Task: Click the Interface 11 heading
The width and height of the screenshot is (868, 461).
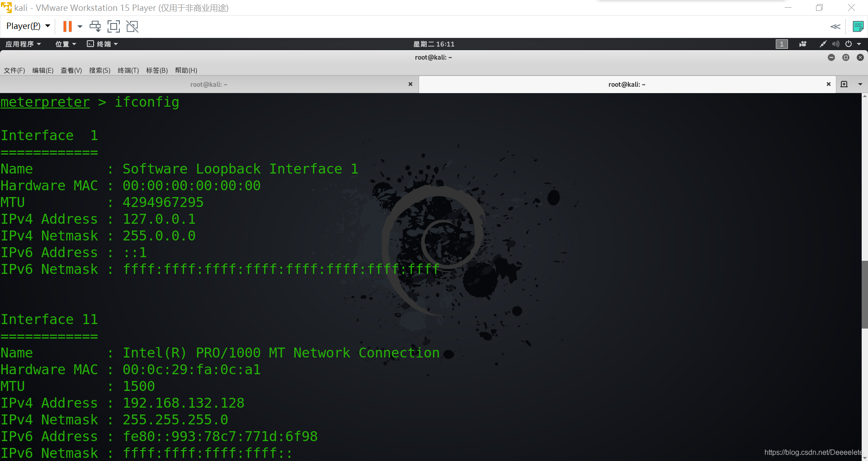Action: [49, 319]
